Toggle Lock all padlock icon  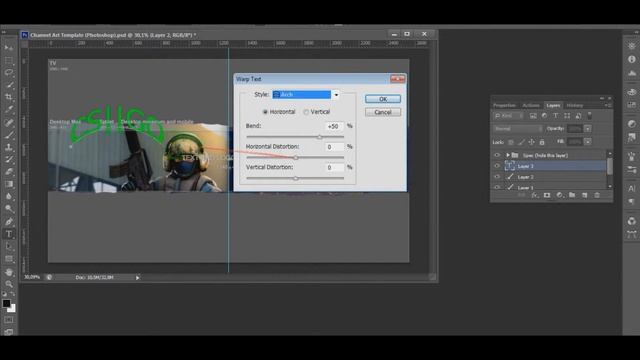[542, 142]
